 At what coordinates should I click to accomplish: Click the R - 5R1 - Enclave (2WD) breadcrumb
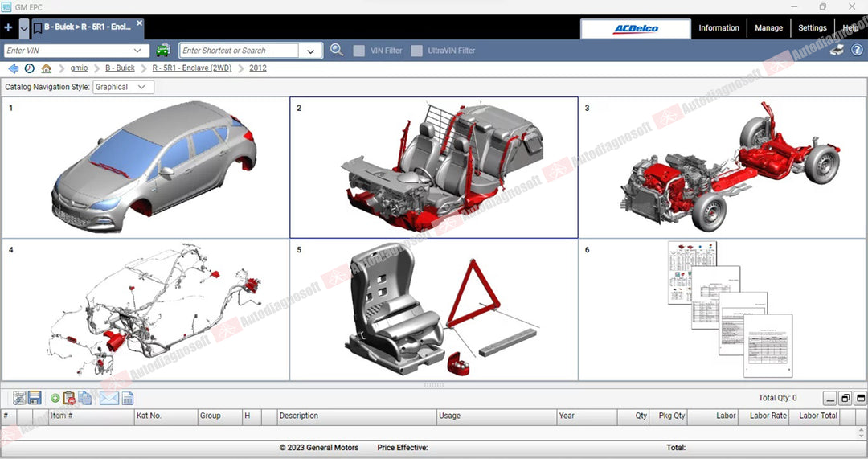[x=192, y=68]
